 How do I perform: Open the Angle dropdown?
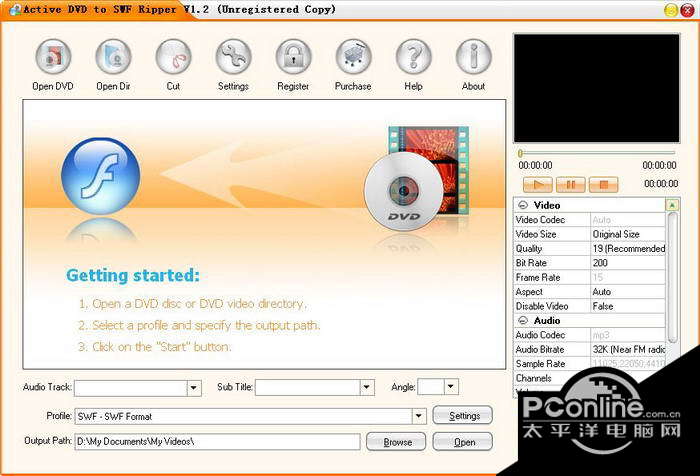[x=451, y=387]
